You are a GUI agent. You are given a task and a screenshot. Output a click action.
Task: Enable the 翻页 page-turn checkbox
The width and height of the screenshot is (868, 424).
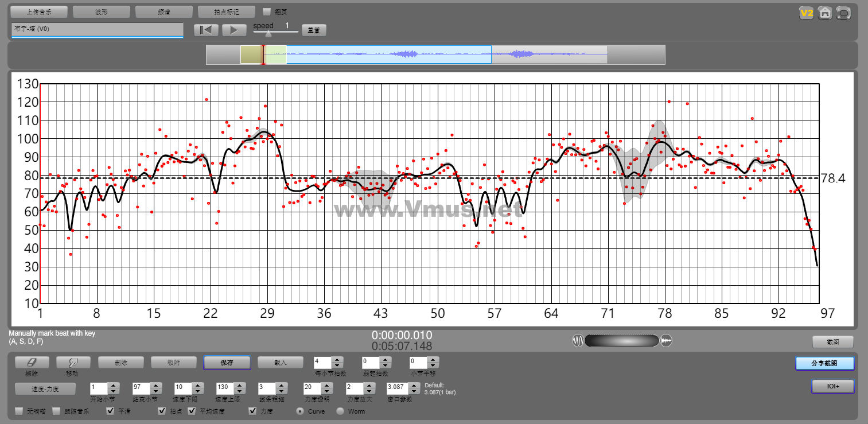pyautogui.click(x=266, y=11)
